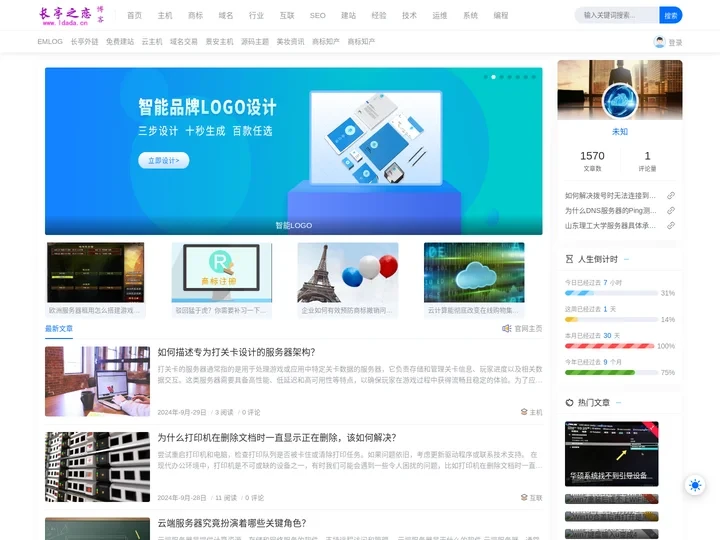Collapse the 人生倒计时 widget with minus
720x540 pixels.
click(626, 259)
